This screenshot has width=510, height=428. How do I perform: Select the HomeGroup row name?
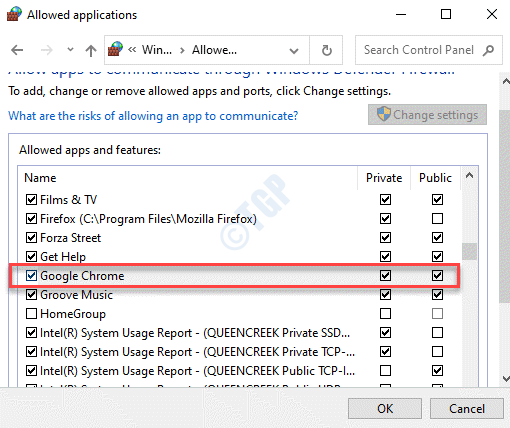[73, 314]
